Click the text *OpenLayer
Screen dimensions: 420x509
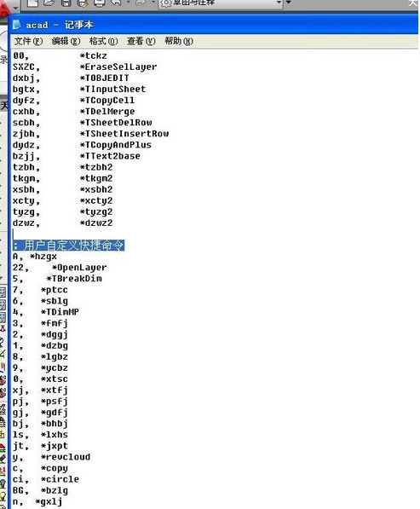click(x=79, y=268)
